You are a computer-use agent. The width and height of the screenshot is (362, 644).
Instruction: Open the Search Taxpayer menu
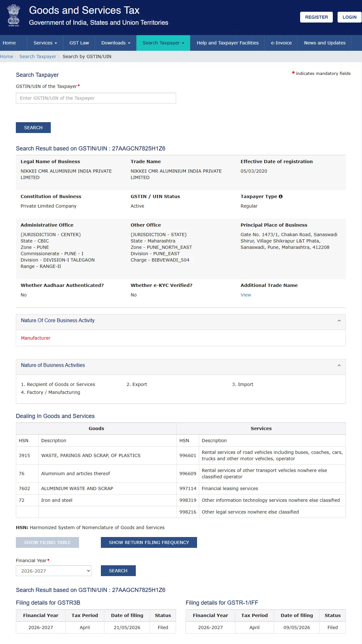point(163,43)
